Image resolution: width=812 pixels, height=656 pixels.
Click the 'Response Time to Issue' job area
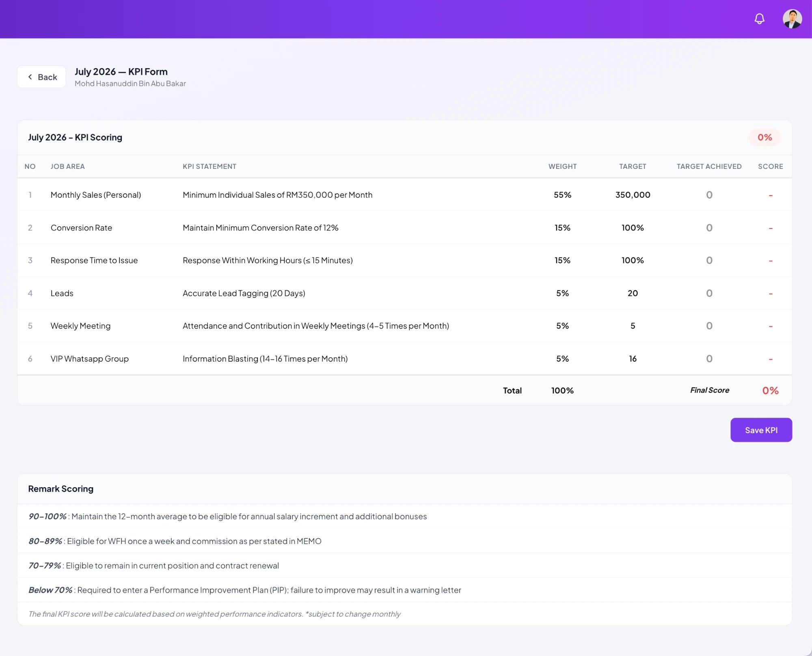(94, 260)
